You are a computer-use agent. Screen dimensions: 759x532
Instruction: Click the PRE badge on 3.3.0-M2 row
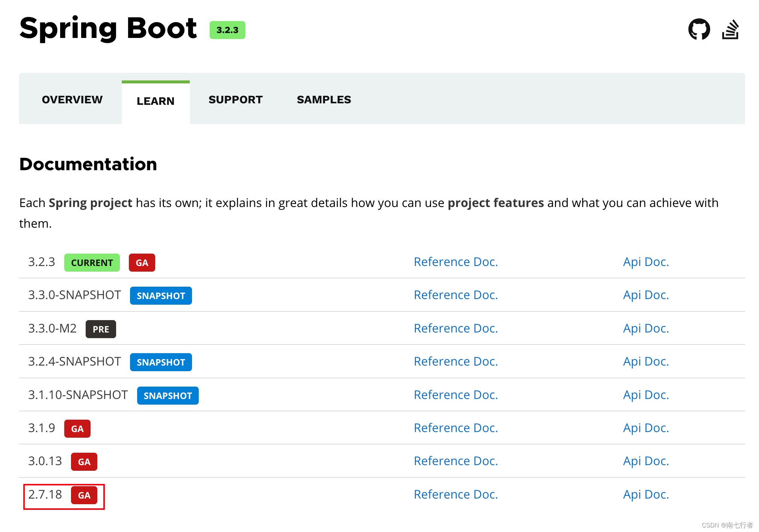[x=101, y=329]
